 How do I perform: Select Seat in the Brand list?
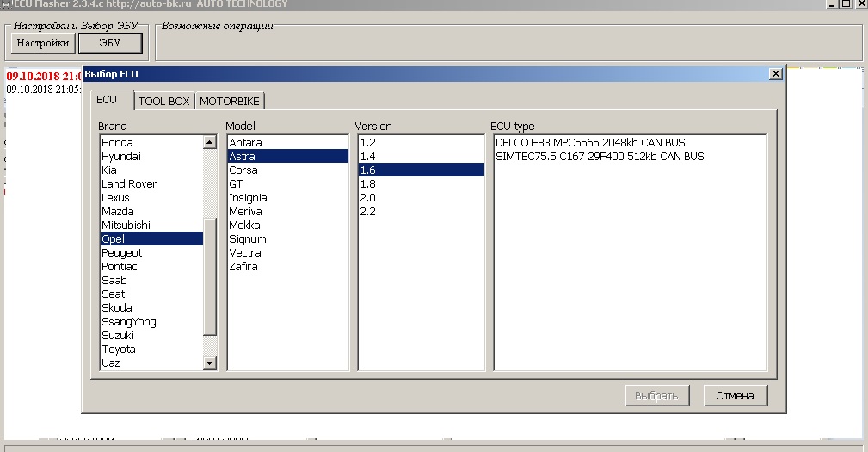[151, 294]
